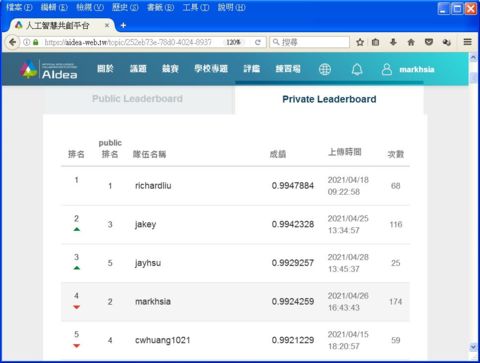Click team name jakey
The image size is (480, 363).
tap(145, 225)
